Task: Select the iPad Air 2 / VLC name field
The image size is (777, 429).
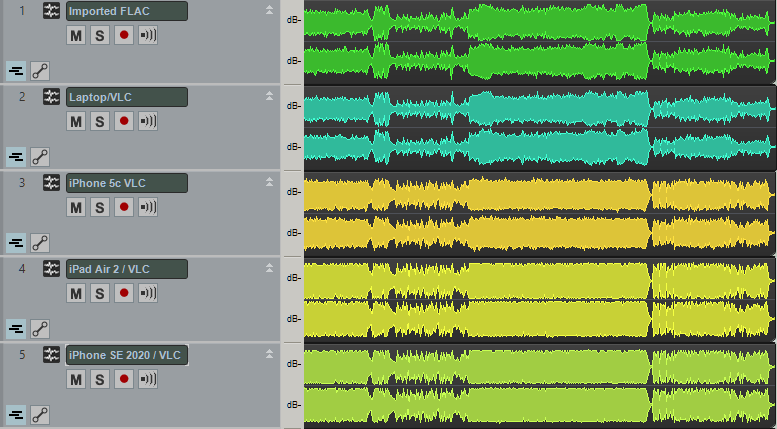Action: 127,269
